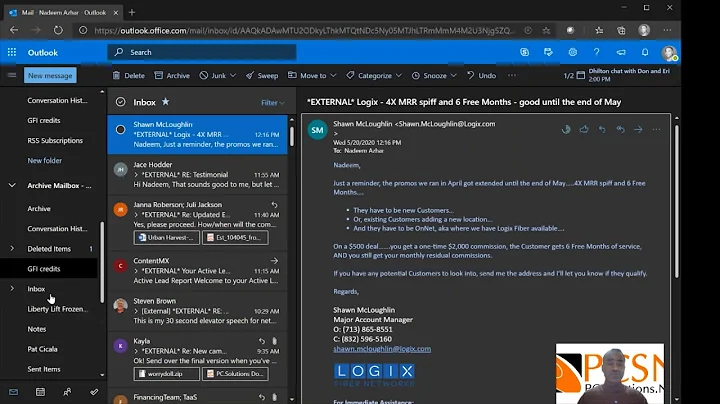Switch to the People module icon
Viewport: 720px width, 404px height.
coord(67,392)
